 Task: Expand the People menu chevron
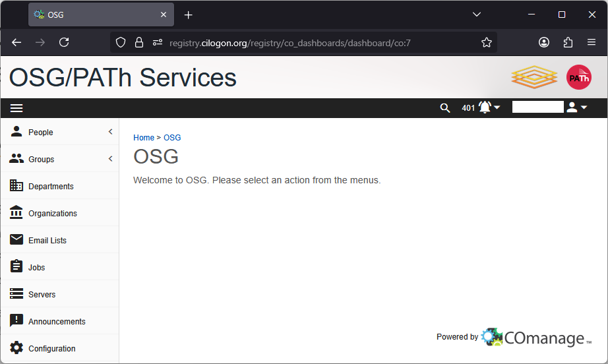tap(111, 132)
